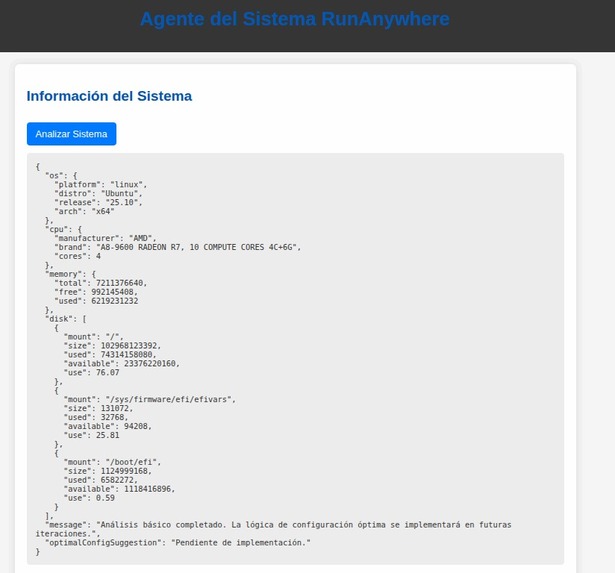Click the "available": 23376220160 line

coord(122,364)
